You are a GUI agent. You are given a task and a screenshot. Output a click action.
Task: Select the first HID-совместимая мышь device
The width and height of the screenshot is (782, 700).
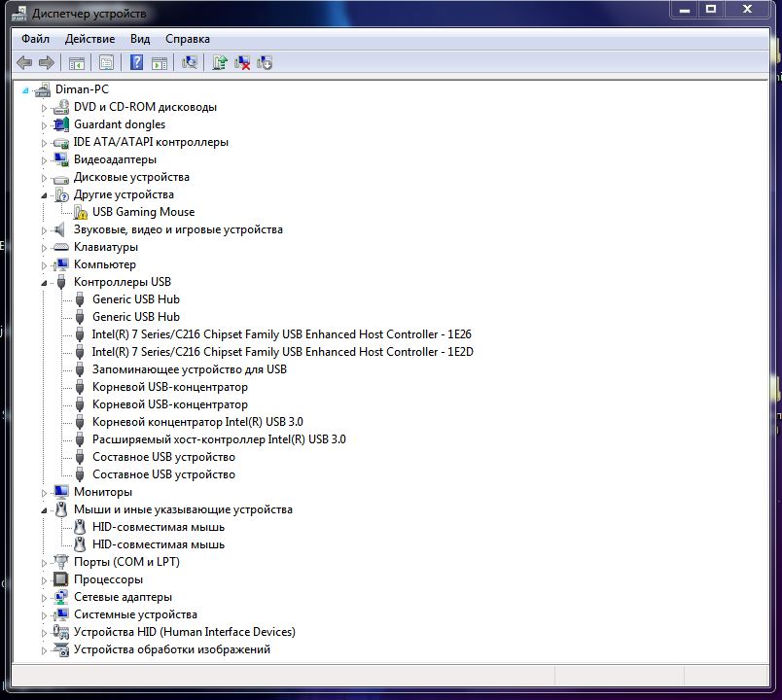click(x=158, y=527)
